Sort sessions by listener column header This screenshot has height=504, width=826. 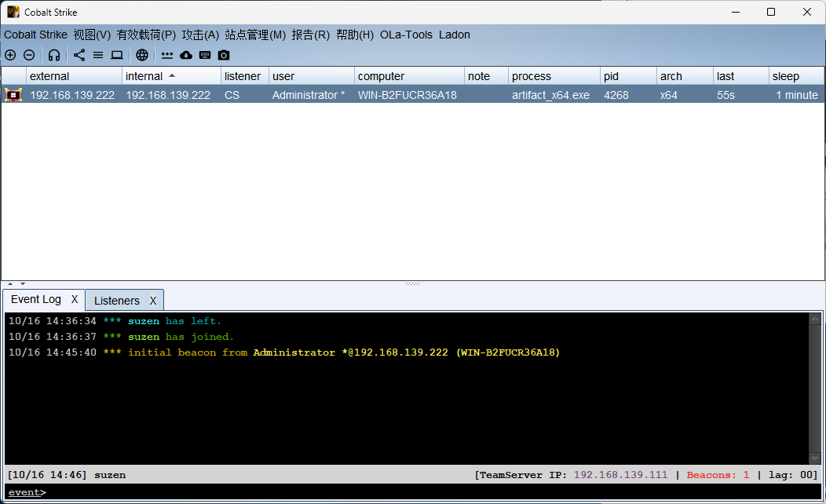(245, 76)
